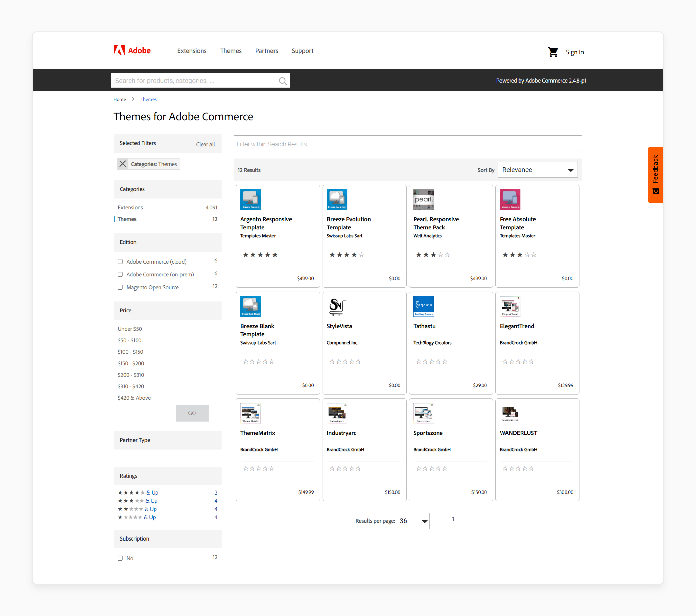Filter by 2 stars & Up
Image resolution: width=696 pixels, height=616 pixels.
[x=137, y=509]
